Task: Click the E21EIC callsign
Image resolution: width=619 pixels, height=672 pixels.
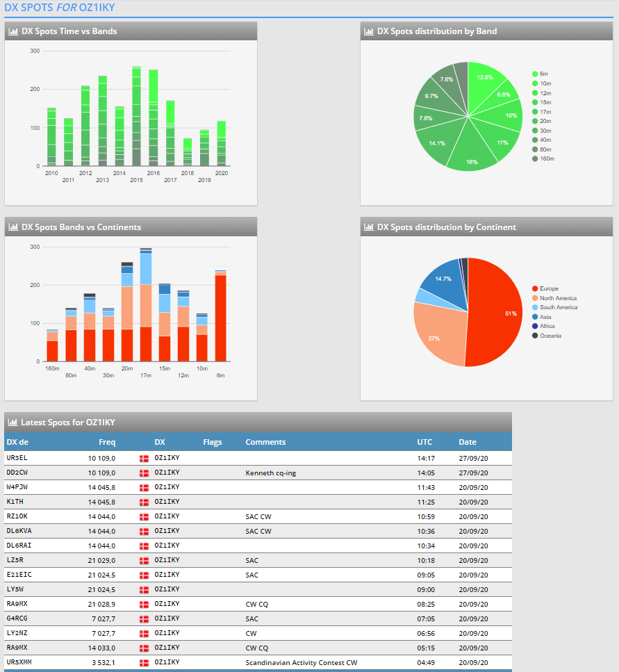Action: point(19,575)
